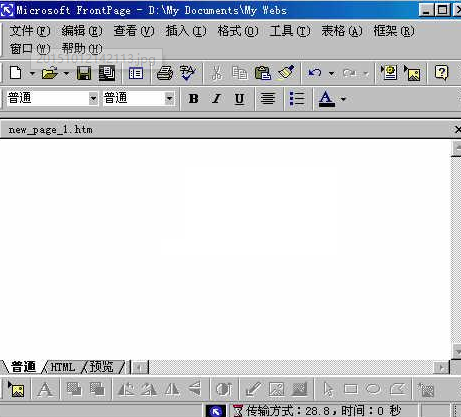This screenshot has width=461, height=417.
Task: Open the New page dropdown arrow
Action: click(32, 73)
